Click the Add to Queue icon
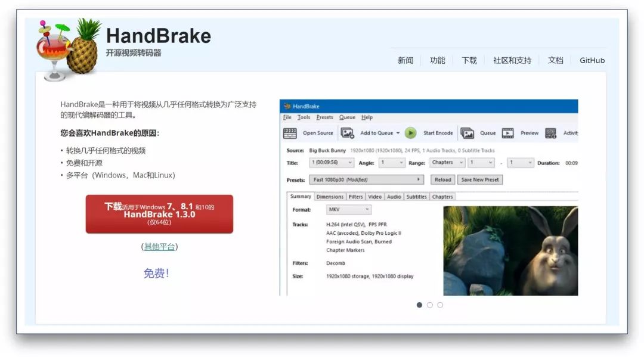The image size is (644, 357). (x=347, y=132)
